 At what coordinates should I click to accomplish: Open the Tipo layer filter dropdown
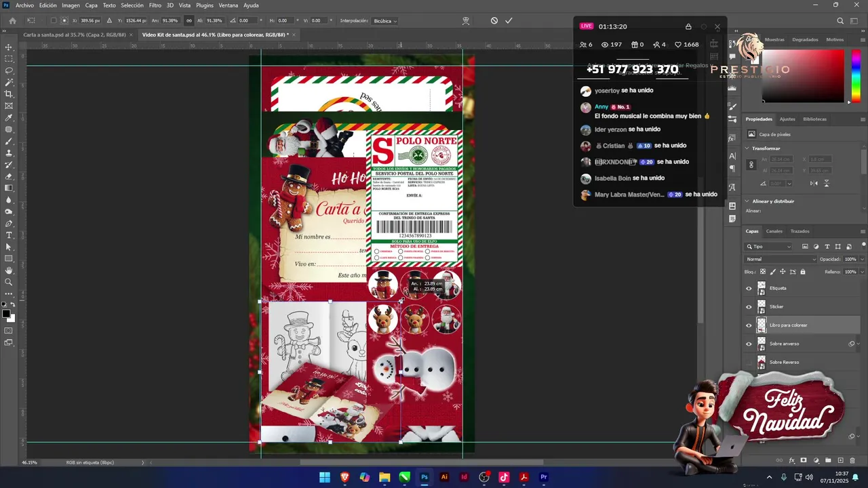(x=768, y=247)
